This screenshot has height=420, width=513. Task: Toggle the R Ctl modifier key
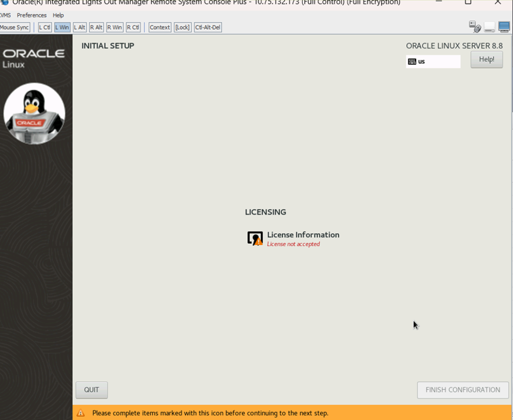point(133,27)
